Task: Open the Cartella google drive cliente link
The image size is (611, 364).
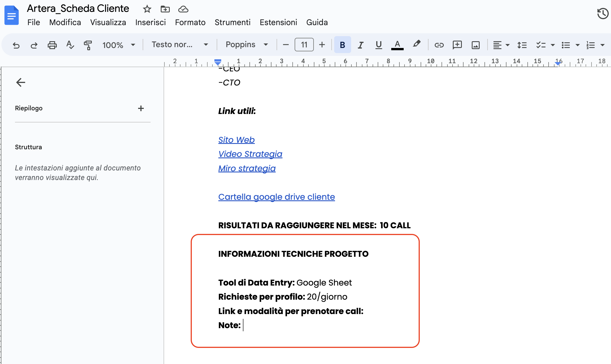Action: (276, 197)
